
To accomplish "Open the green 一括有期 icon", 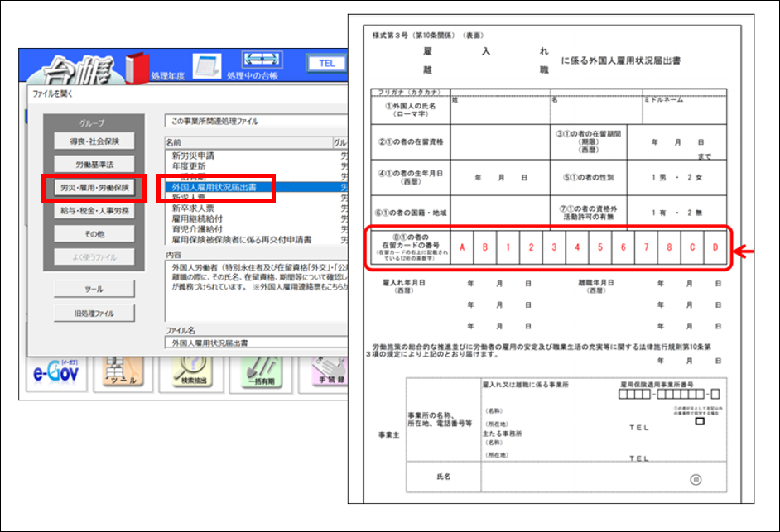I will [x=261, y=373].
